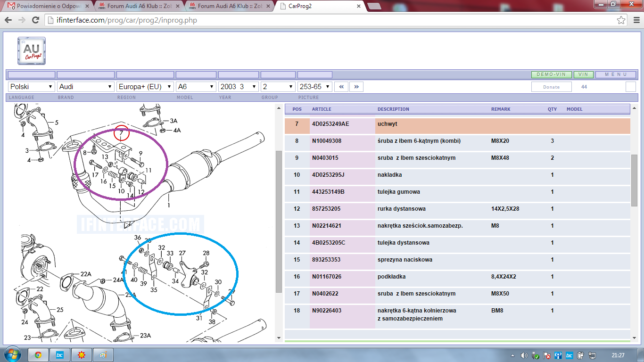Select tulejka dystansowa article 4B0253205C
Screen dimensions: 644x362
click(329, 243)
